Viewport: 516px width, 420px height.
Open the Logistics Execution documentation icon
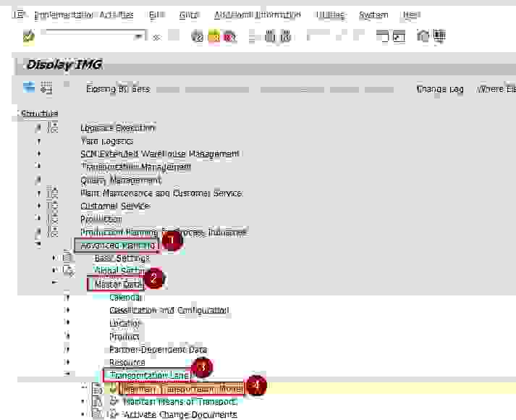pyautogui.click(x=52, y=127)
